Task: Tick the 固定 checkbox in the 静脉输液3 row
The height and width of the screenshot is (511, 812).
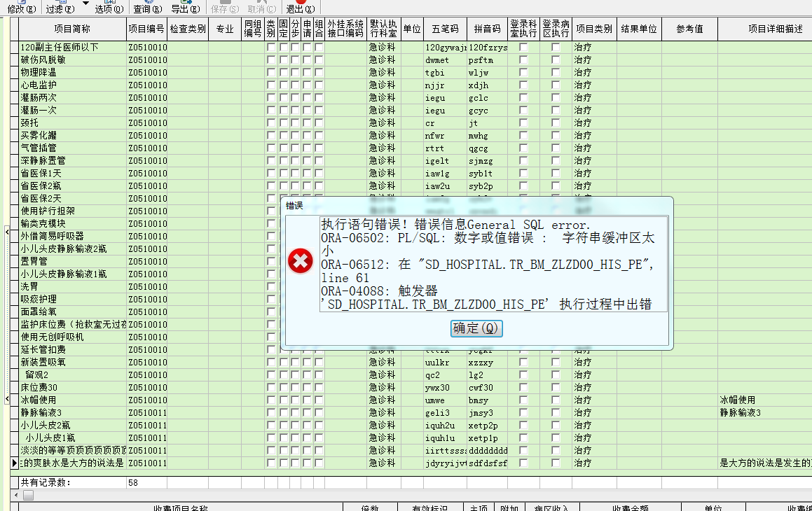Action: point(283,413)
